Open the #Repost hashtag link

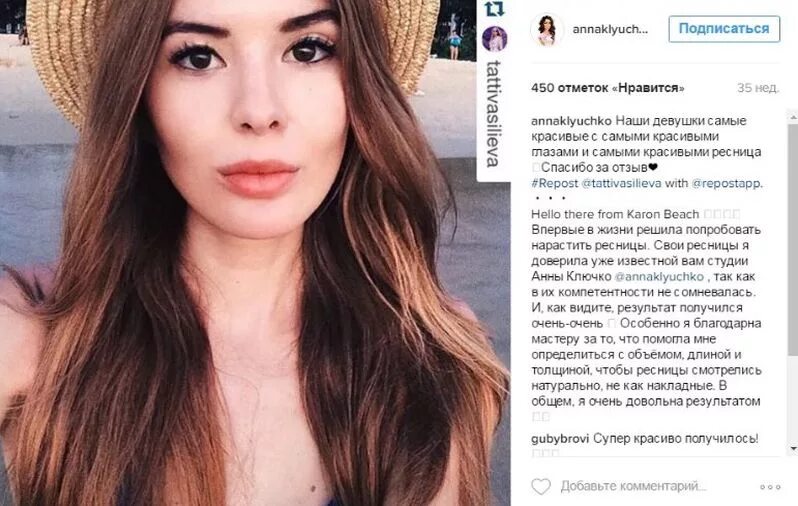[555, 183]
